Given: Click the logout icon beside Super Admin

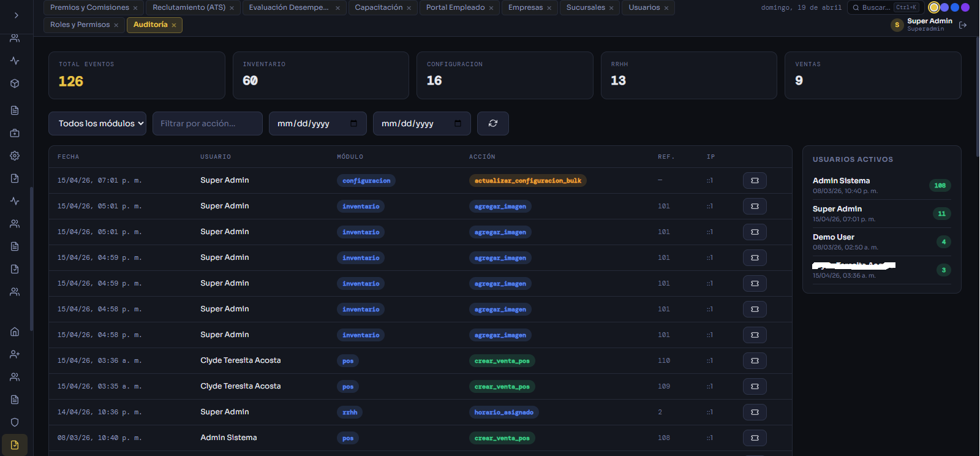Looking at the screenshot, I should (963, 25).
